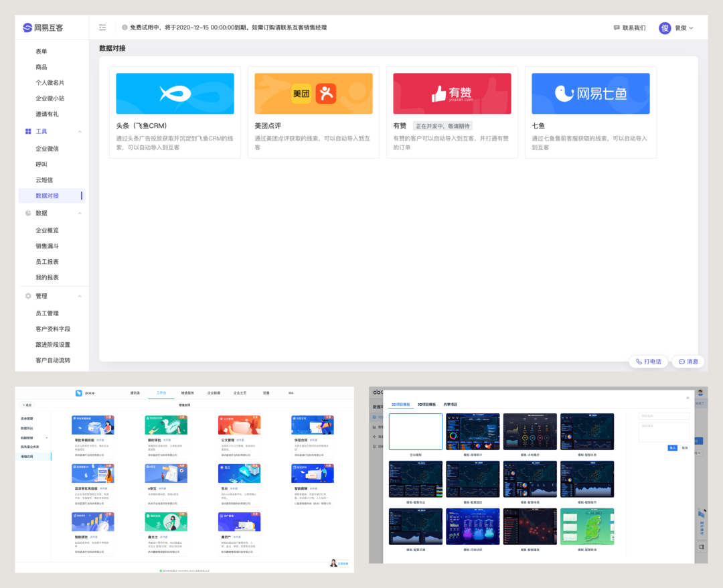This screenshot has width=723, height=588.
Task: Open 邀请有礼 in the sidebar
Action: pos(47,114)
